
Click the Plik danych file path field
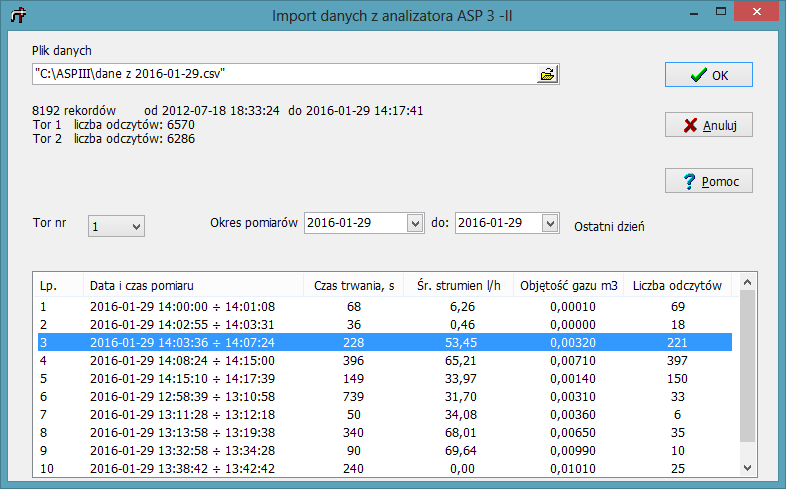point(284,74)
